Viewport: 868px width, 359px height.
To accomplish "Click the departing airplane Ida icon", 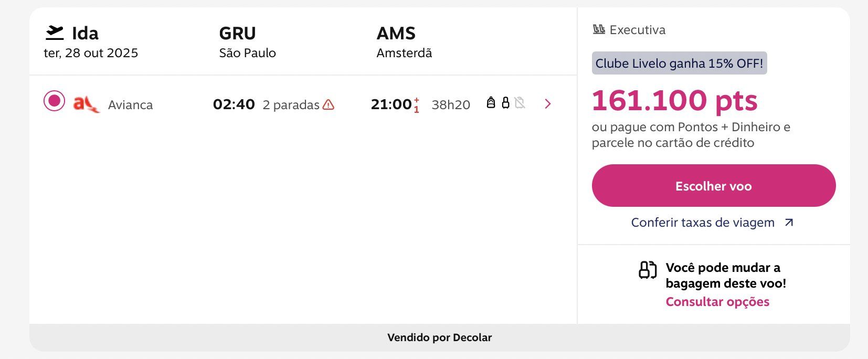I will click(55, 33).
